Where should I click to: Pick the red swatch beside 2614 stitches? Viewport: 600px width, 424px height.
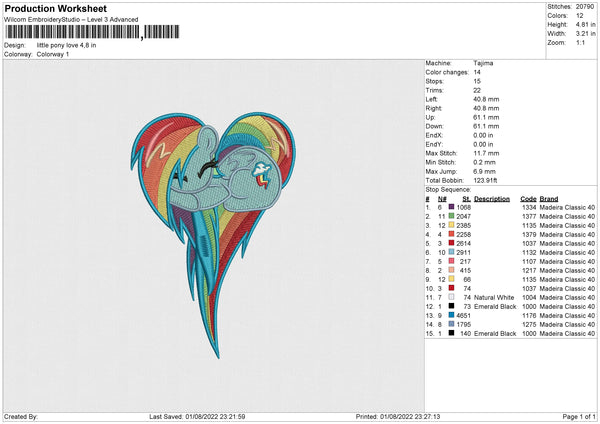coord(452,243)
